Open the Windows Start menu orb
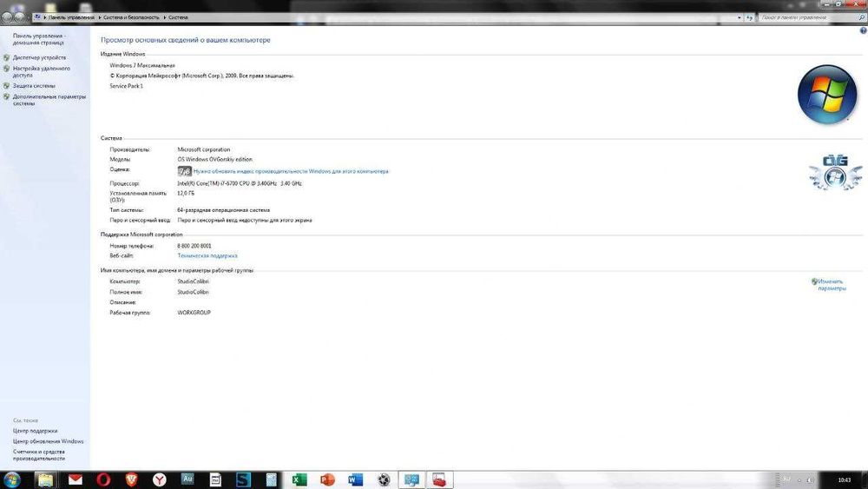 (x=12, y=479)
